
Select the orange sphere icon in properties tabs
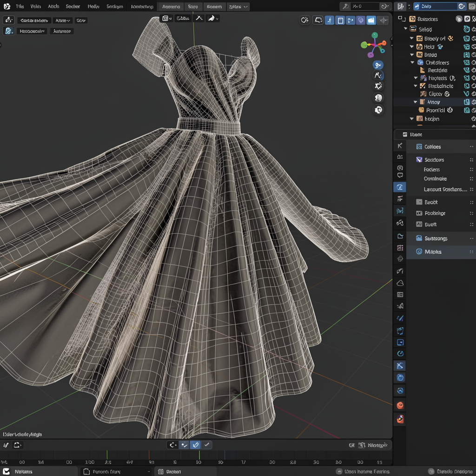pos(400,405)
